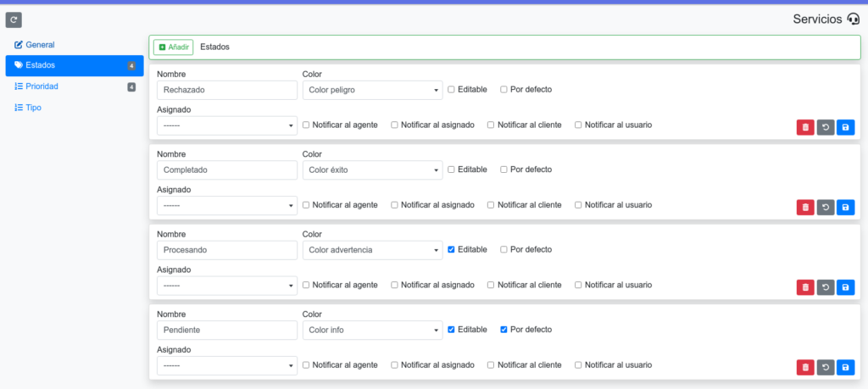Viewport: 868px width, 389px height.
Task: Switch to the Tipo section
Action: tap(75, 108)
